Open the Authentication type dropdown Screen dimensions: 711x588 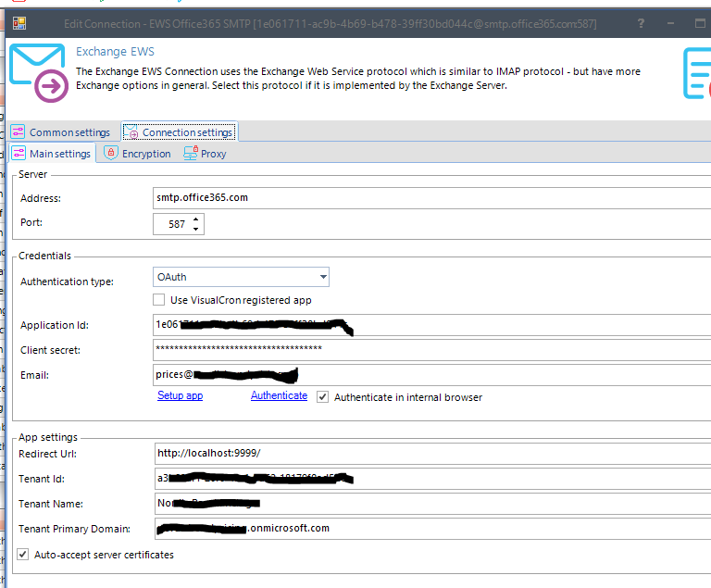coord(322,277)
